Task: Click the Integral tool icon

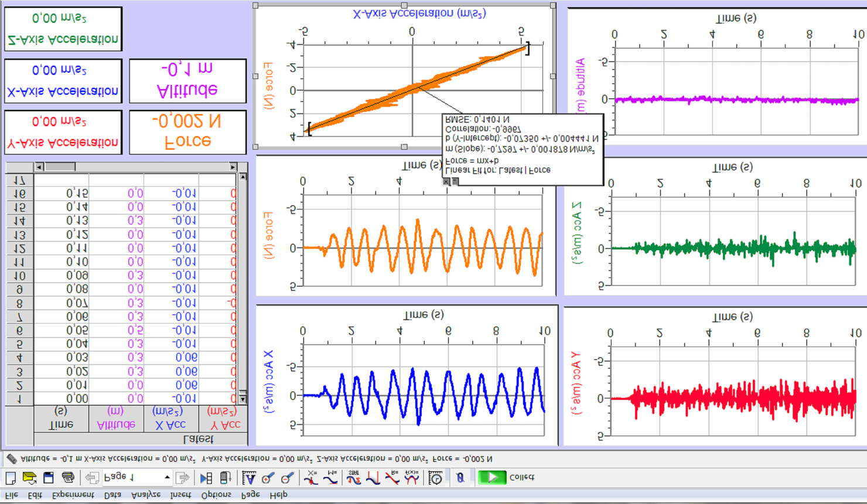Action: (373, 478)
